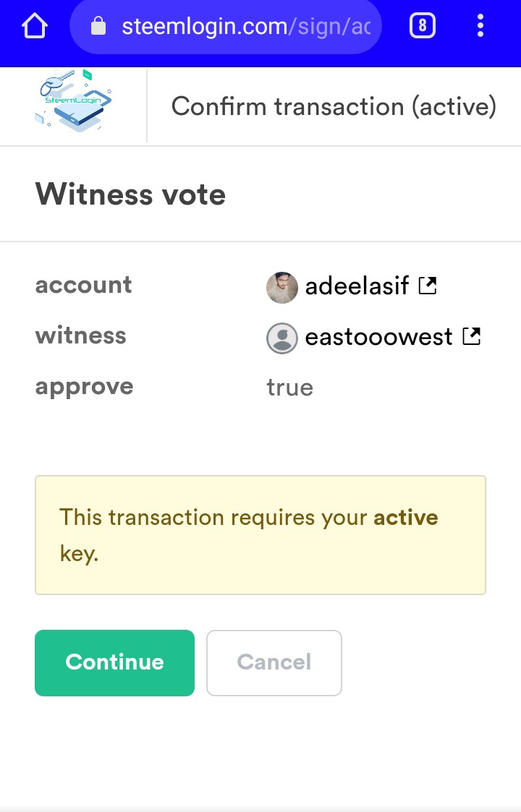Click the bold "active" word in the notice
Image resolution: width=521 pixels, height=812 pixels.
click(x=405, y=518)
